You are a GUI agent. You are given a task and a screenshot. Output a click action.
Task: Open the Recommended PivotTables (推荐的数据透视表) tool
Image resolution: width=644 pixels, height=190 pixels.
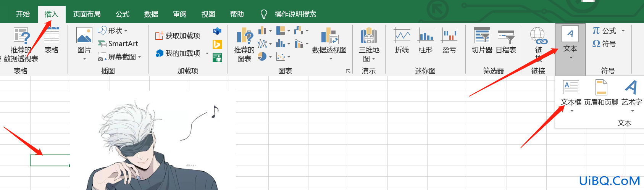pyautogui.click(x=21, y=44)
